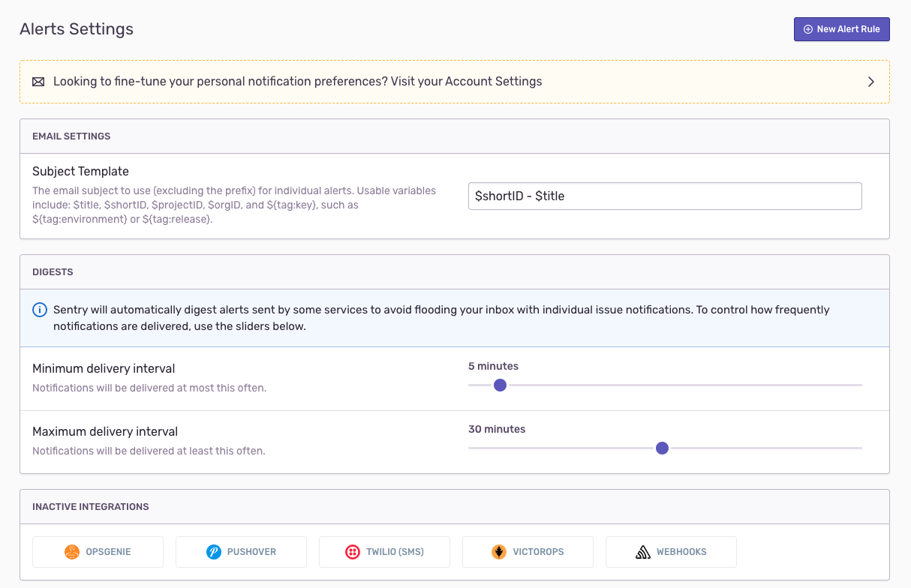Visit Account Settings from the banner text
911x588 pixels.
click(493, 81)
